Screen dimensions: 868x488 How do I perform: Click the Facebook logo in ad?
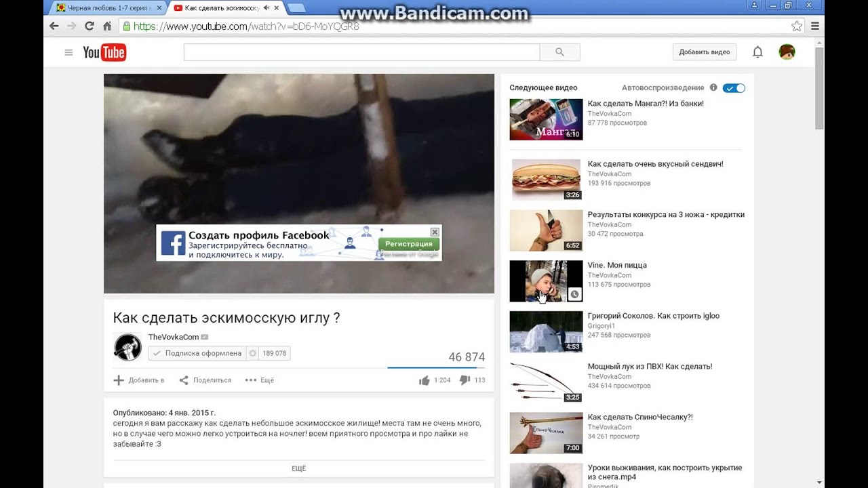(x=173, y=243)
